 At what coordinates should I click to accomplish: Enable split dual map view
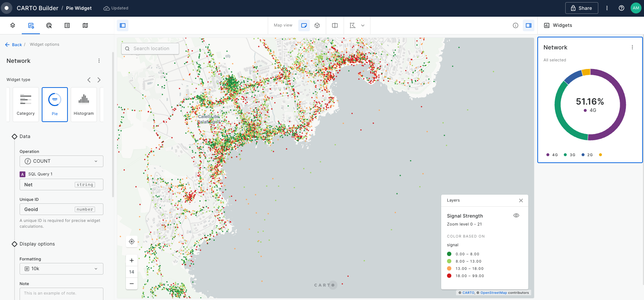(335, 25)
